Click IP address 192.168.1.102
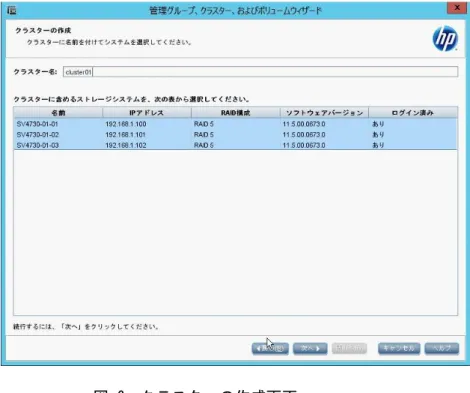This screenshot has height=393, width=470. tap(126, 145)
